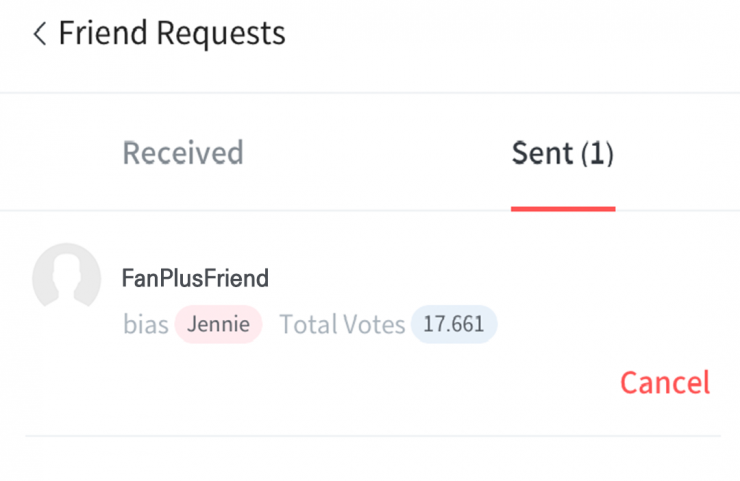Click the divider below the page header
The image size is (740, 481).
[370, 93]
